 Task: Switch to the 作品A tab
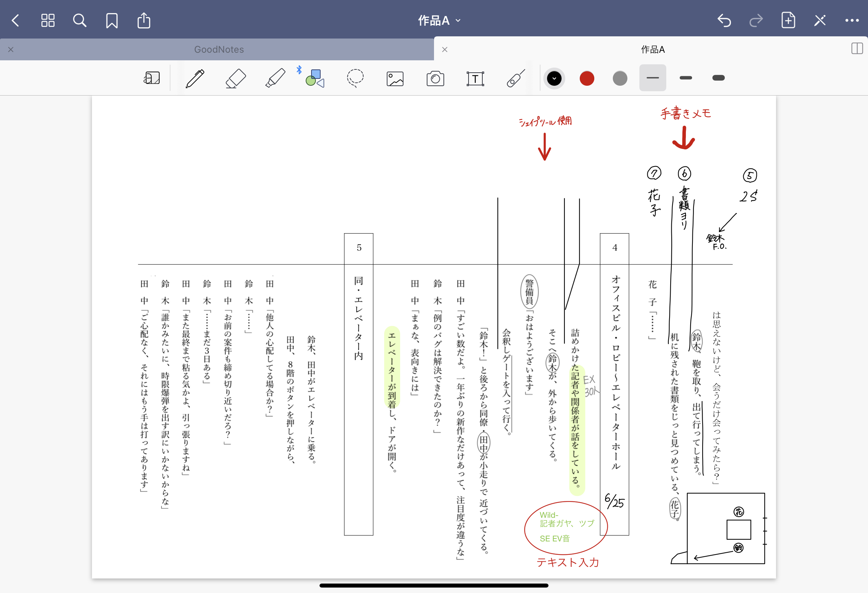pyautogui.click(x=652, y=49)
